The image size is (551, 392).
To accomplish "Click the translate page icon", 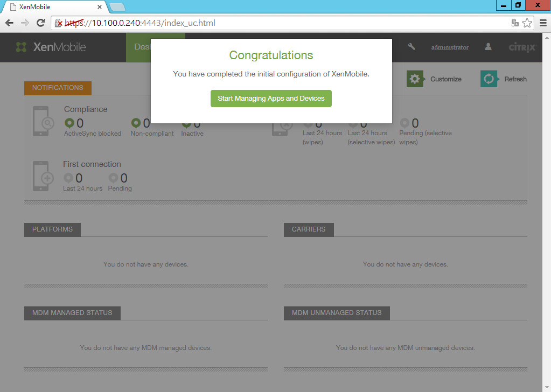I will [515, 23].
